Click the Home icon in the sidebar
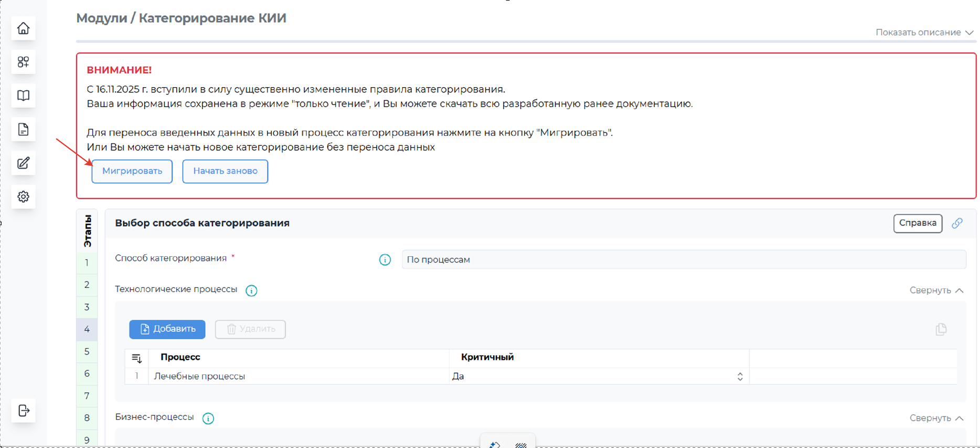The image size is (980, 448). (x=24, y=28)
